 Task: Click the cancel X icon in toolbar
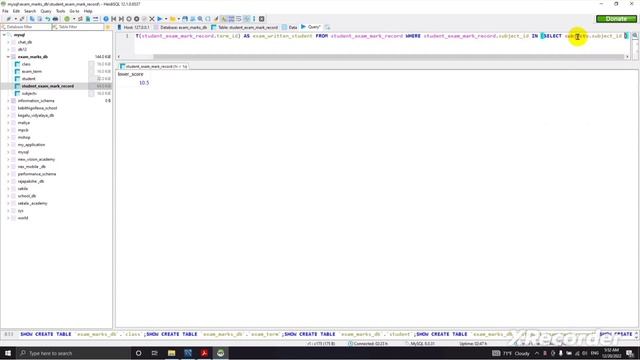coord(151,19)
